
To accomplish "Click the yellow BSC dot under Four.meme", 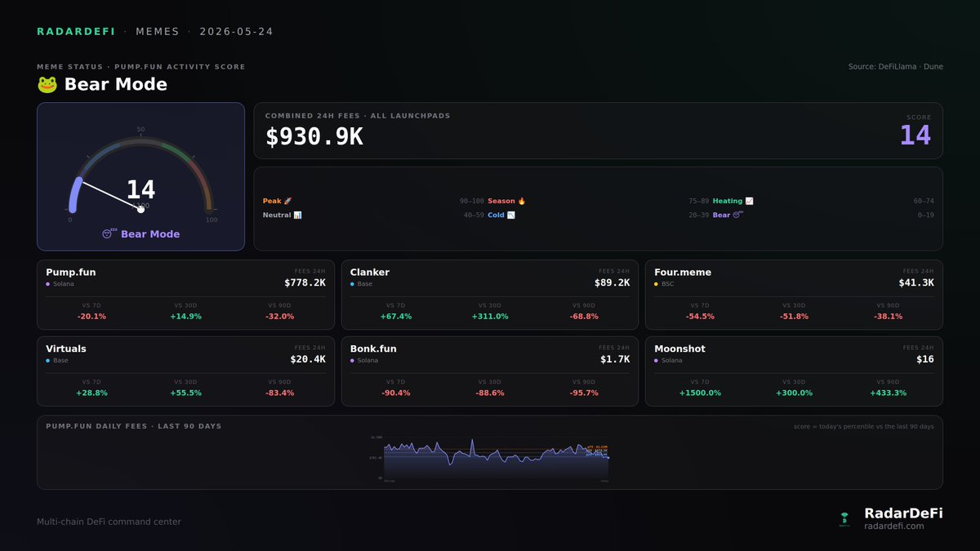I will 656,284.
